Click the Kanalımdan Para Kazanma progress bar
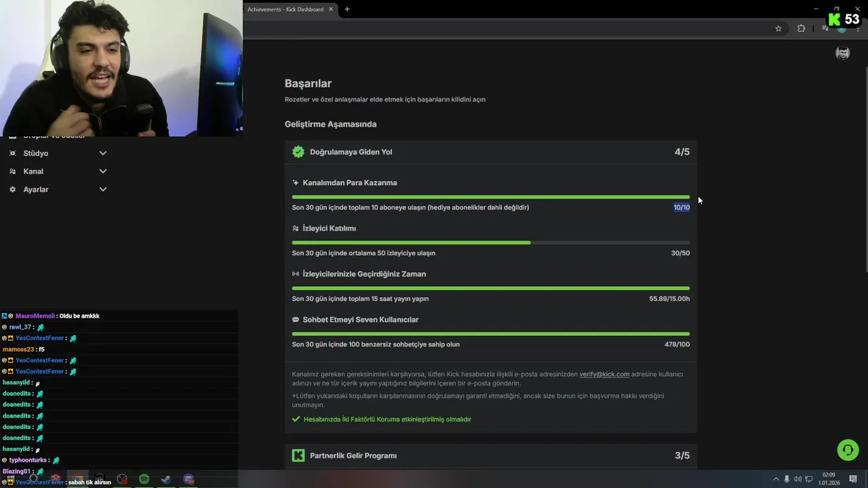 (491, 197)
